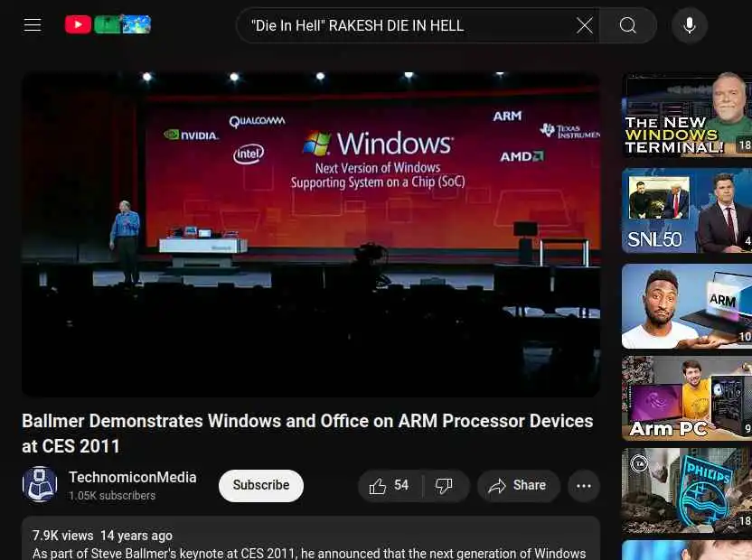The height and width of the screenshot is (560, 752).
Task: Open The New Windows Terminal video
Action: point(687,115)
